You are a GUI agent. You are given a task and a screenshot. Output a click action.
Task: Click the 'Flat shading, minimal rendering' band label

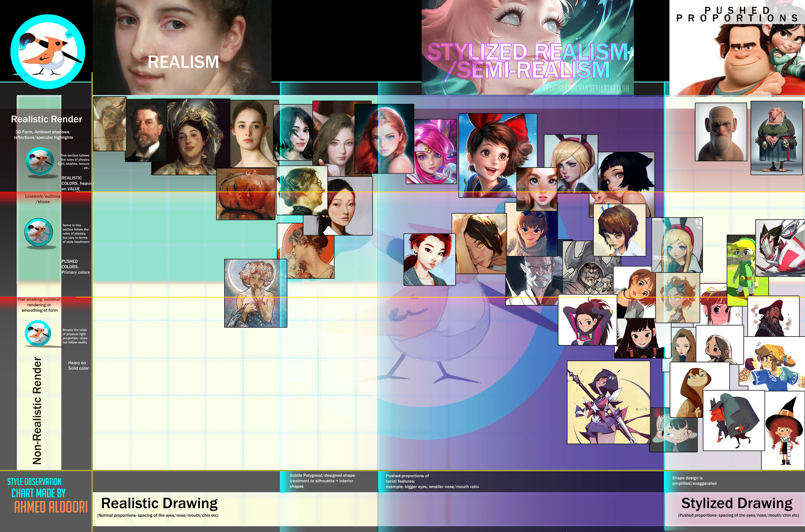tap(39, 305)
